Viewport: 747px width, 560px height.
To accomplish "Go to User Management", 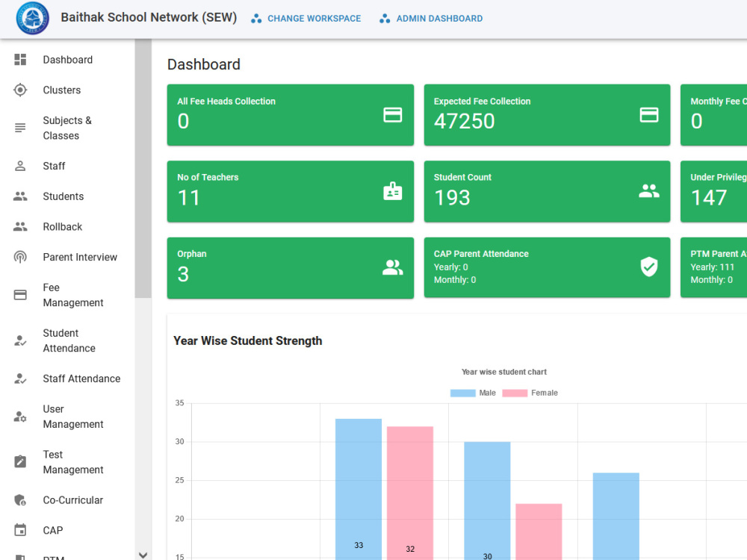I will coord(68,417).
